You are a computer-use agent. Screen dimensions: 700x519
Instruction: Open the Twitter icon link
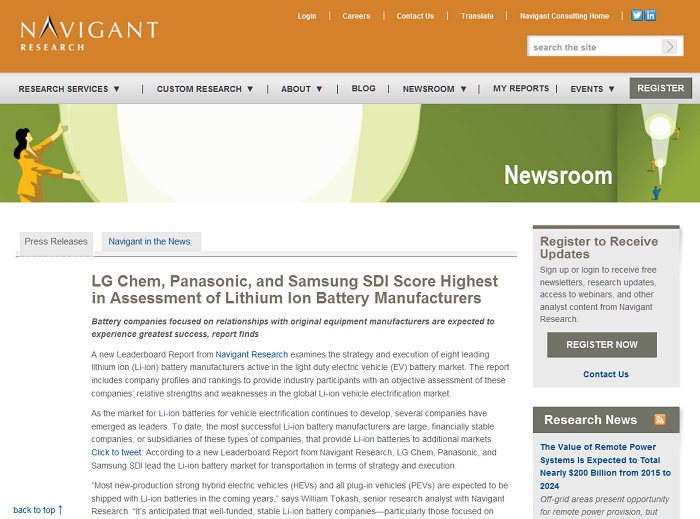(637, 16)
